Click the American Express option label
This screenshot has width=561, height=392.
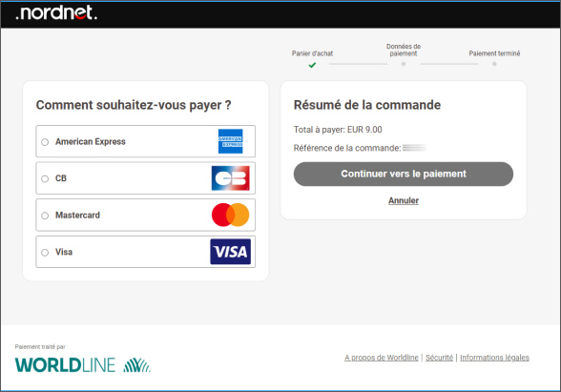pyautogui.click(x=91, y=141)
